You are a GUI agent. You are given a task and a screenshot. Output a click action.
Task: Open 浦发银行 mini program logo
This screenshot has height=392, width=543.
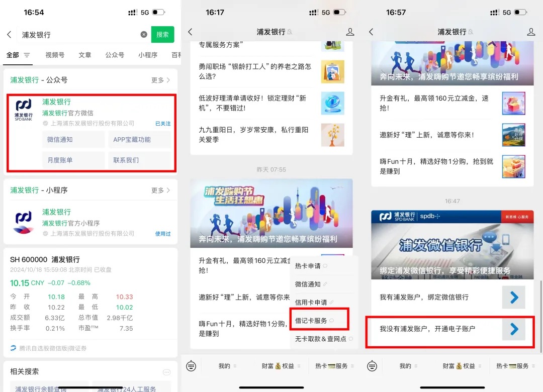click(24, 222)
